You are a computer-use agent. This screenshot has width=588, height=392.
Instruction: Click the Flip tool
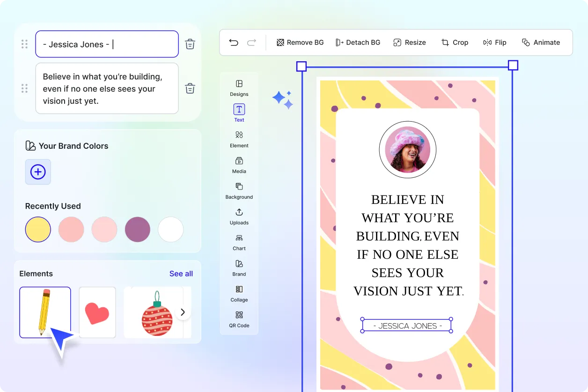[x=495, y=43]
